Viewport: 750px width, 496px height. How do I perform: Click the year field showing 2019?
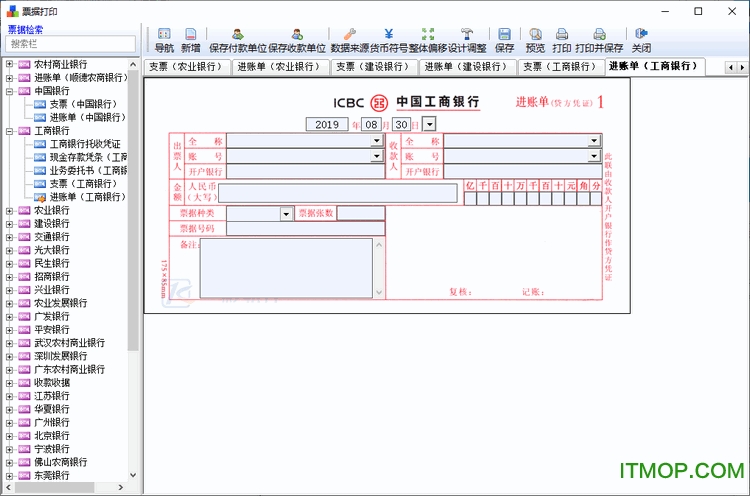point(327,124)
